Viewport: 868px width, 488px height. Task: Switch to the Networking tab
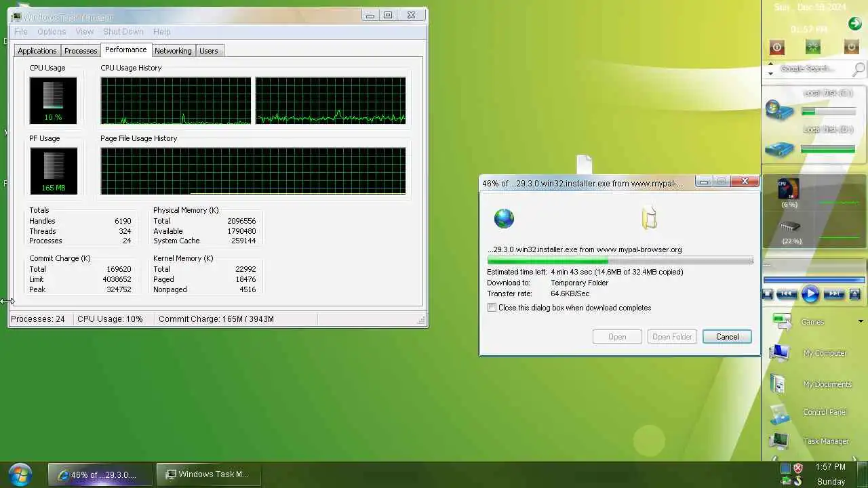(x=173, y=51)
